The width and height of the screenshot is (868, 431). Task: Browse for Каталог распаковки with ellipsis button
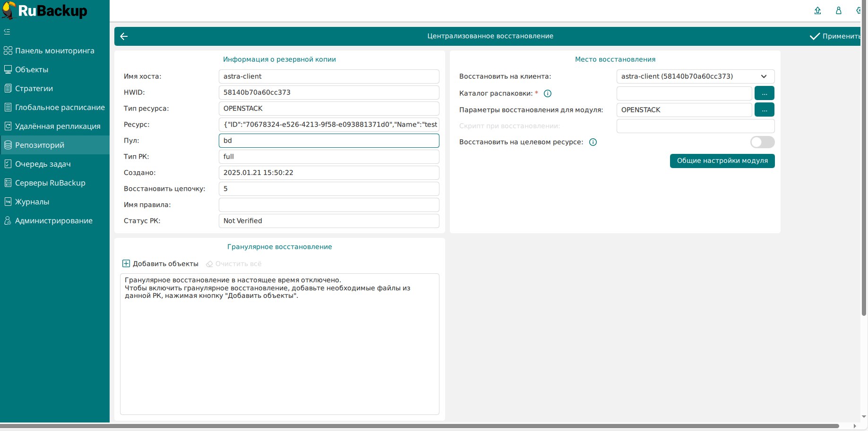pos(765,93)
